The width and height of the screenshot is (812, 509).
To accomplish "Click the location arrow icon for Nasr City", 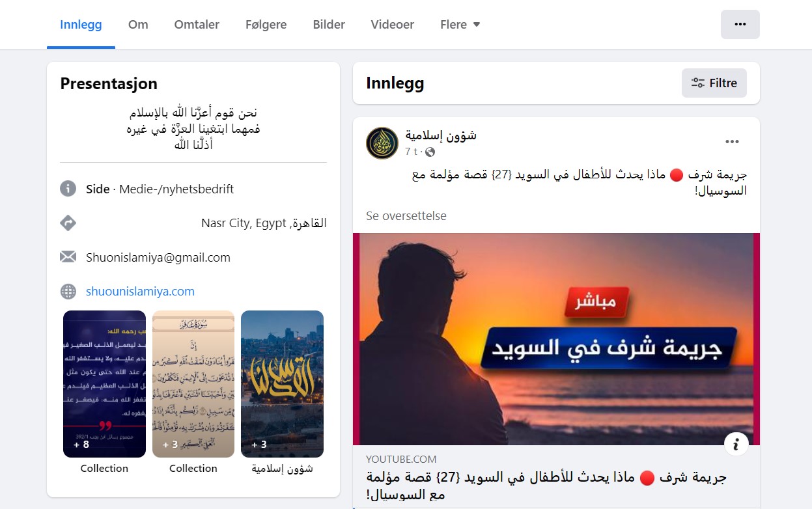I will (x=68, y=223).
